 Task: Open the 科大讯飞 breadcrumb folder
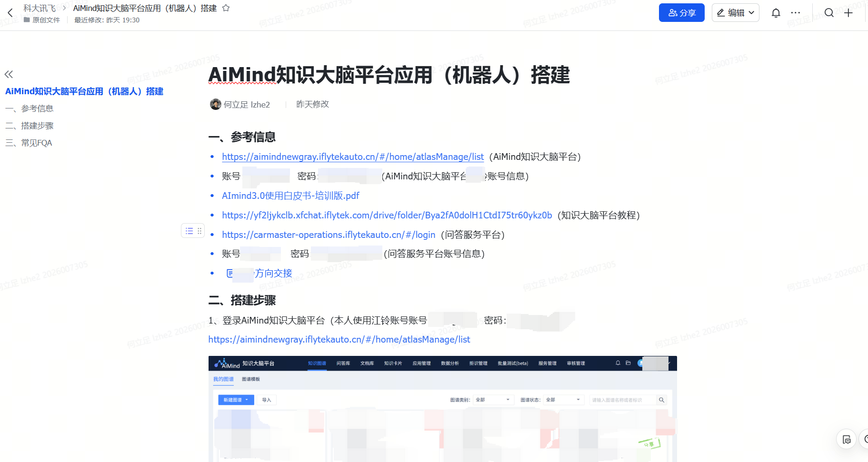point(40,8)
